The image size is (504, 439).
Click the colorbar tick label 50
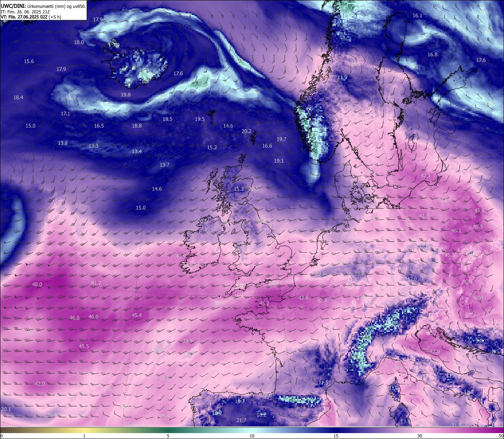pyautogui.click(x=500, y=436)
